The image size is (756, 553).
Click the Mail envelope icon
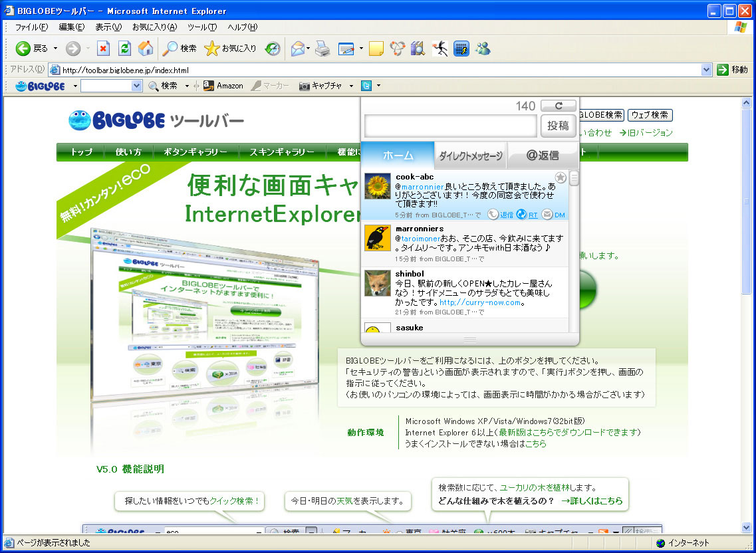(297, 49)
